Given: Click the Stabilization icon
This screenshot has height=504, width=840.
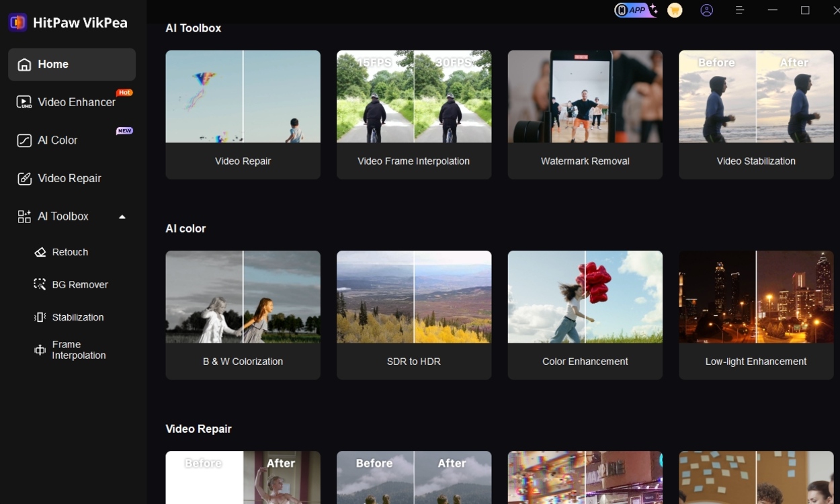Looking at the screenshot, I should coord(40,317).
